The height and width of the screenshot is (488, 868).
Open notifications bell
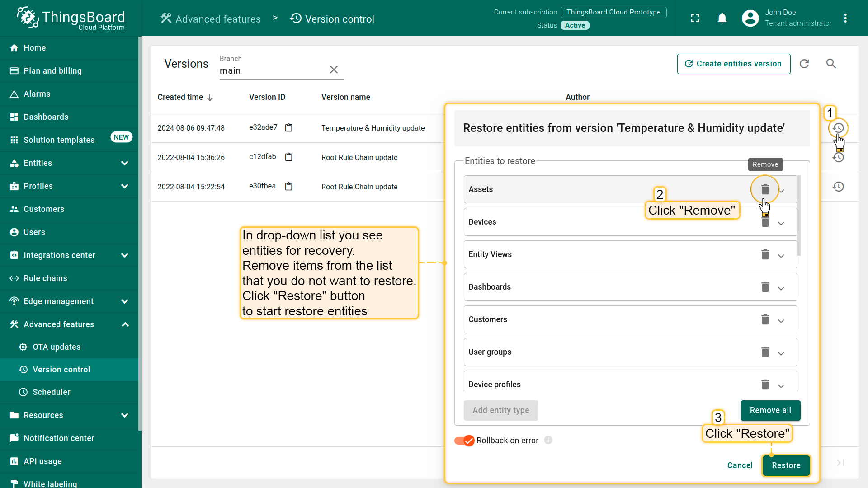pyautogui.click(x=722, y=18)
